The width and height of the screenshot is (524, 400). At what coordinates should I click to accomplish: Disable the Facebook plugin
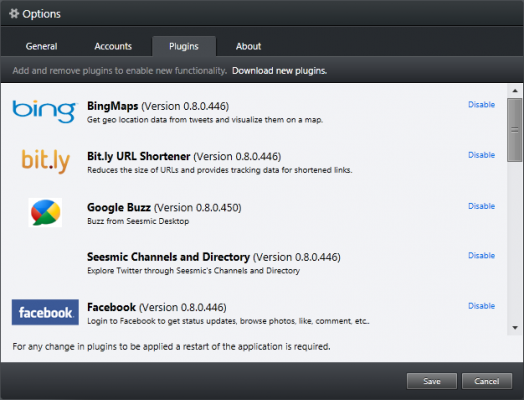481,306
